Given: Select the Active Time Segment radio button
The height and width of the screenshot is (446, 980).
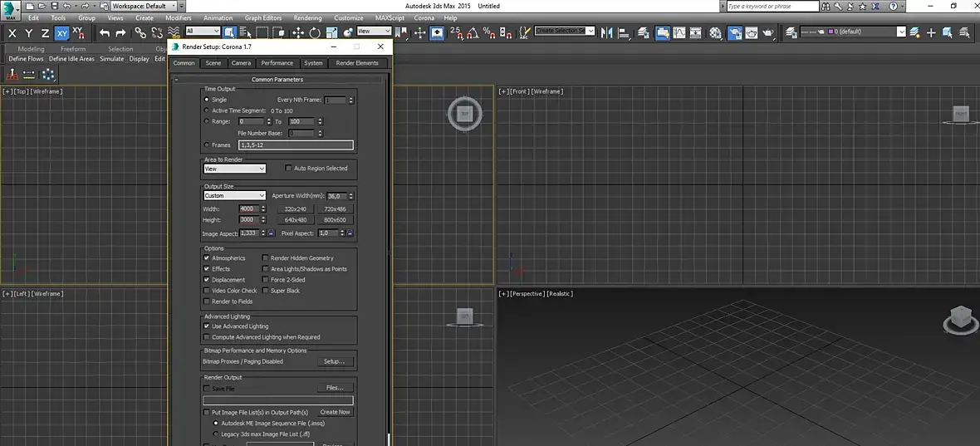Looking at the screenshot, I should [x=208, y=110].
